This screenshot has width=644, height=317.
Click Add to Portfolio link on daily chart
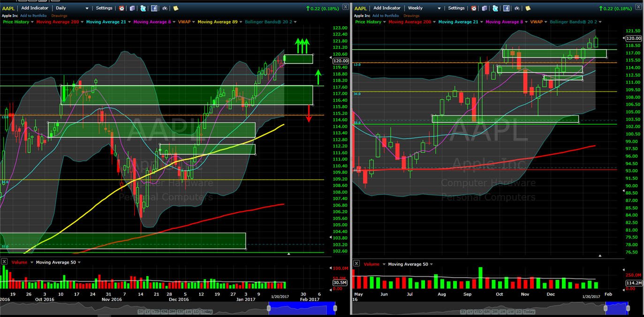pos(33,15)
